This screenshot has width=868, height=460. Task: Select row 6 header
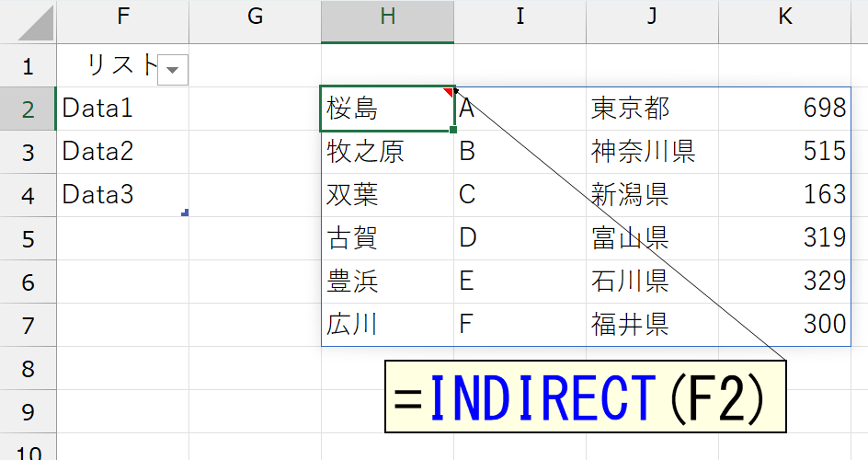28,282
